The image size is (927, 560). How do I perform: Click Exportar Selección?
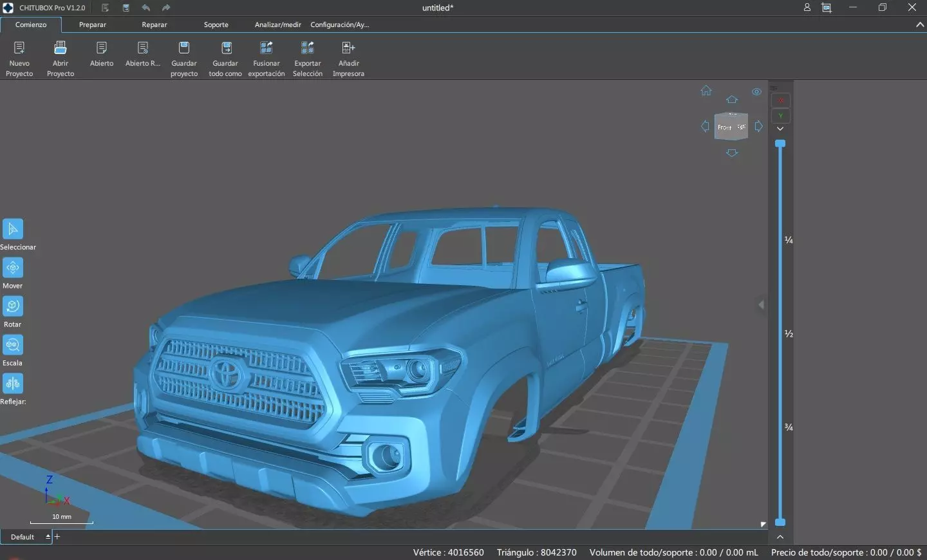click(x=308, y=58)
